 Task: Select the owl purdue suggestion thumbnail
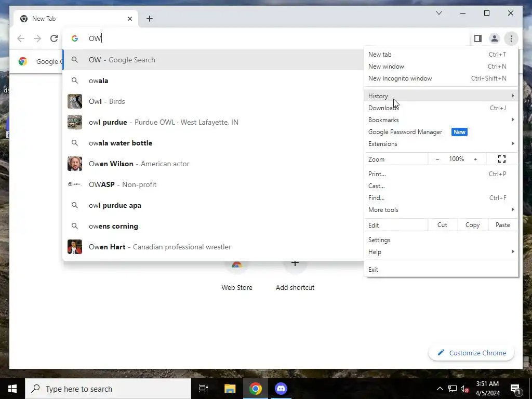coord(75,122)
